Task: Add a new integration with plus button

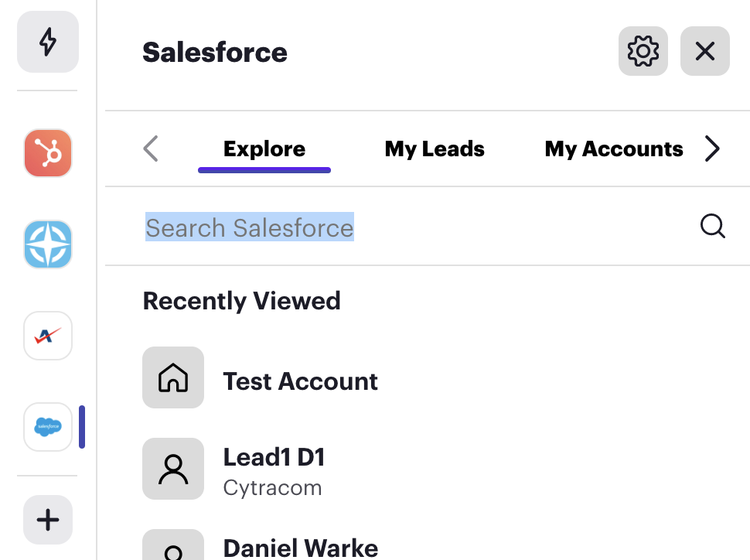Action: pos(48,520)
